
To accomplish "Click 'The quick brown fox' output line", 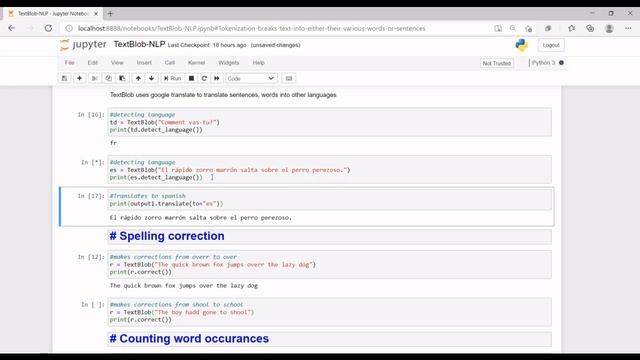I will point(184,286).
